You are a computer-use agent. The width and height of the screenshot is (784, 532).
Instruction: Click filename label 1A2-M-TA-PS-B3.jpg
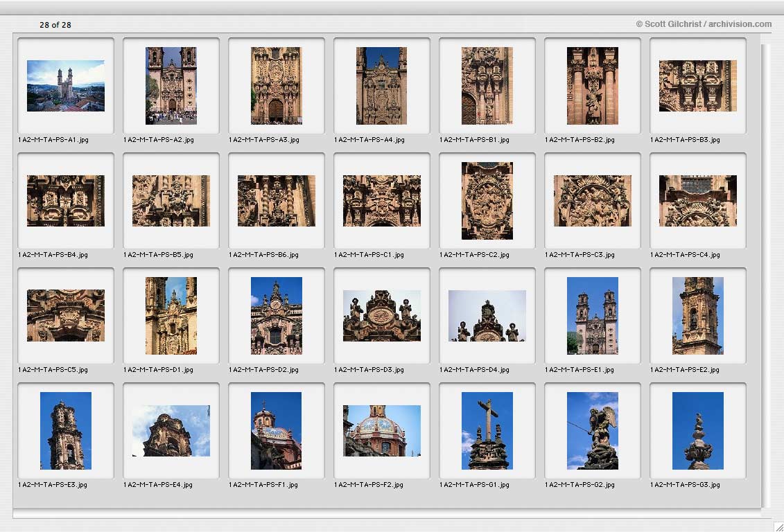pos(686,140)
